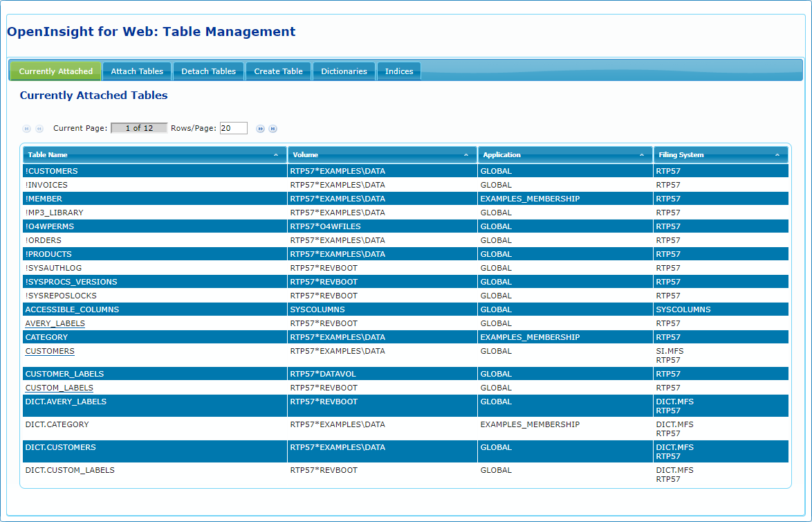Select the ACCESSIBLE_COLUMNS table name
The image size is (812, 522).
72,309
